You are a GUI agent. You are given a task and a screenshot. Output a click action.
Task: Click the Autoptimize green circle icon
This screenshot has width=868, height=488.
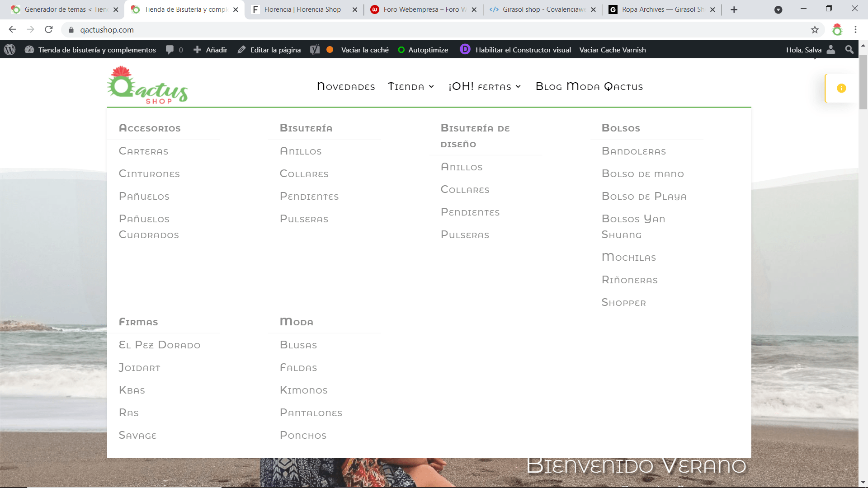point(401,50)
